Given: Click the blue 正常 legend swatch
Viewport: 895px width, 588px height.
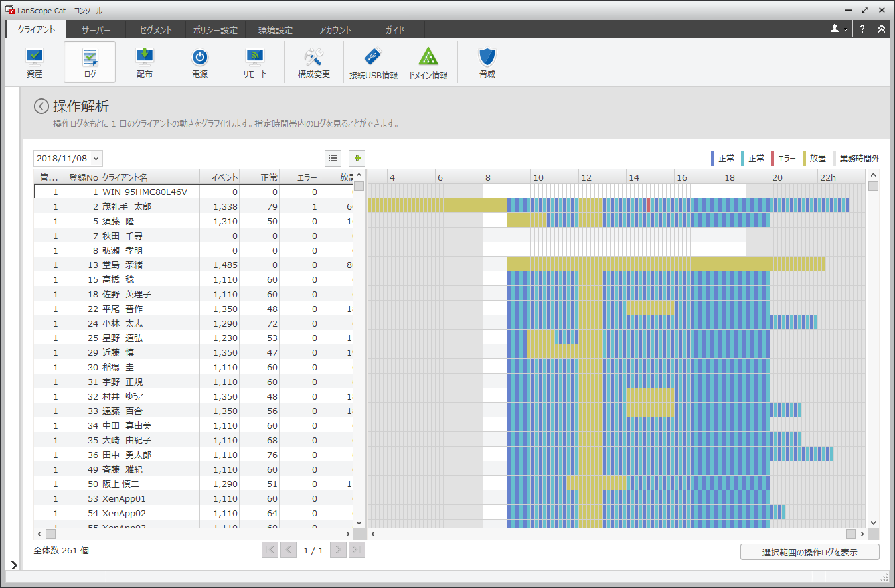Looking at the screenshot, I should pyautogui.click(x=712, y=158).
